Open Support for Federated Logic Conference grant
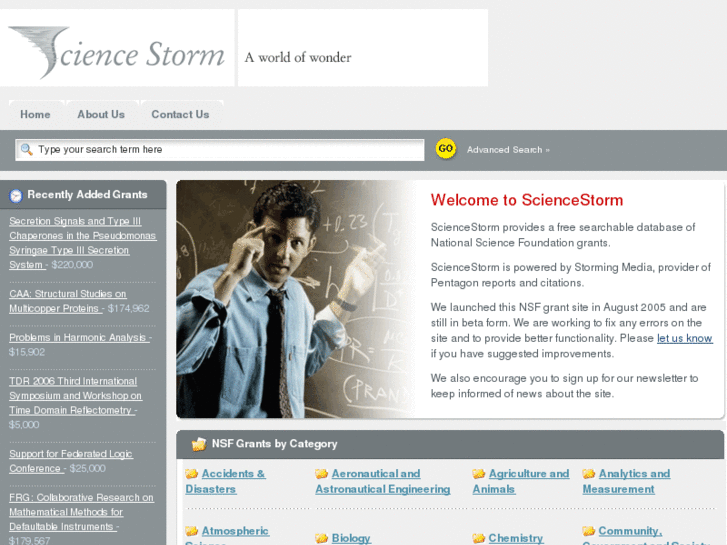This screenshot has height=545, width=727. (x=71, y=461)
